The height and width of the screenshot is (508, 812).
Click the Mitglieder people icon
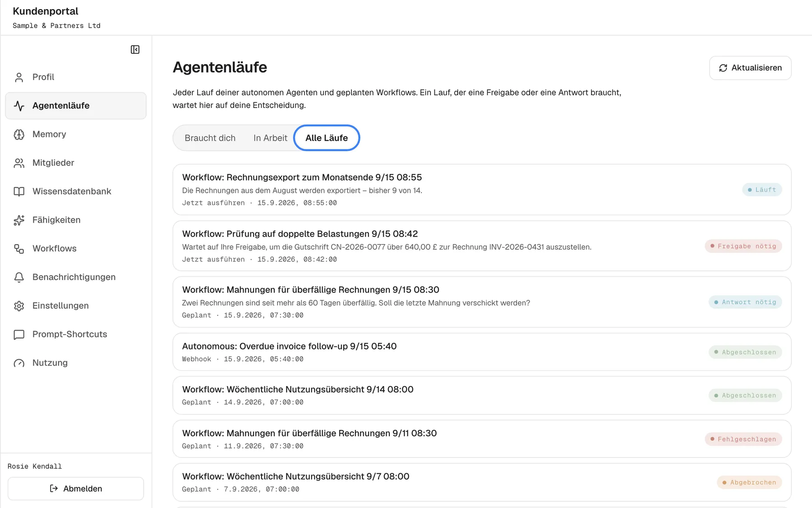pos(19,163)
